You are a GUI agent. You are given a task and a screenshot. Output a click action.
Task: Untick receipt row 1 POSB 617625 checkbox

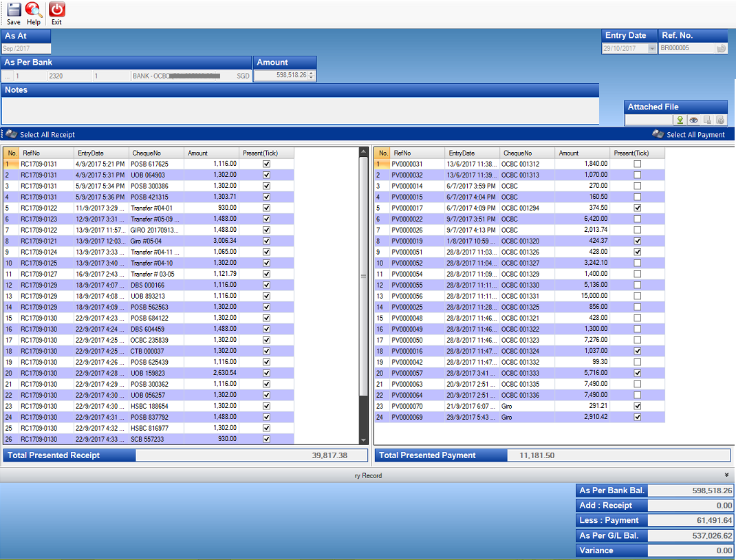tap(266, 164)
